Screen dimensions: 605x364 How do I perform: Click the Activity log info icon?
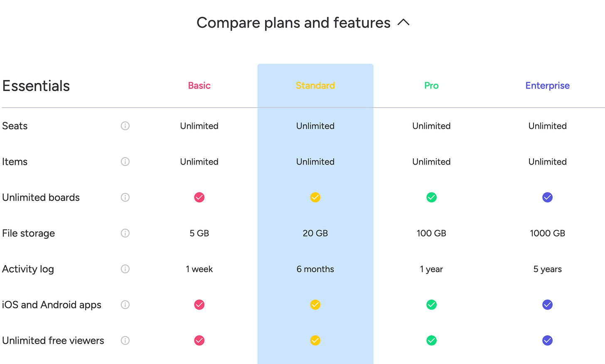coord(125,269)
